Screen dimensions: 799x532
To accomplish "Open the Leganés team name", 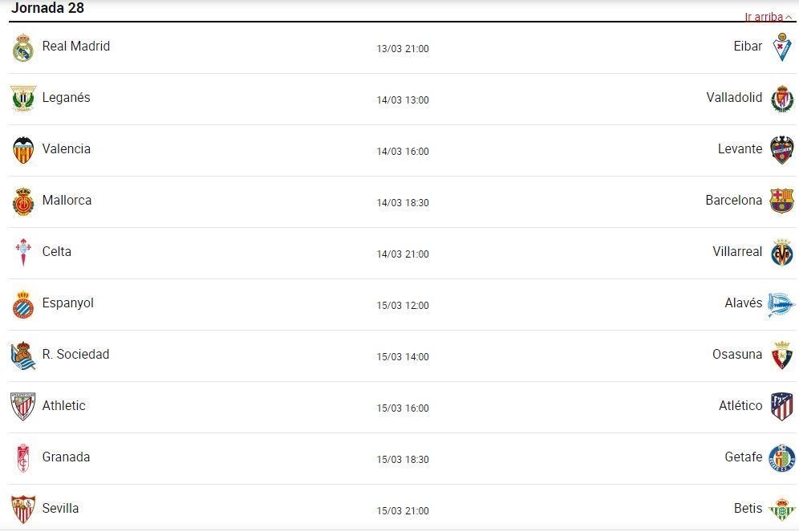I will point(67,97).
